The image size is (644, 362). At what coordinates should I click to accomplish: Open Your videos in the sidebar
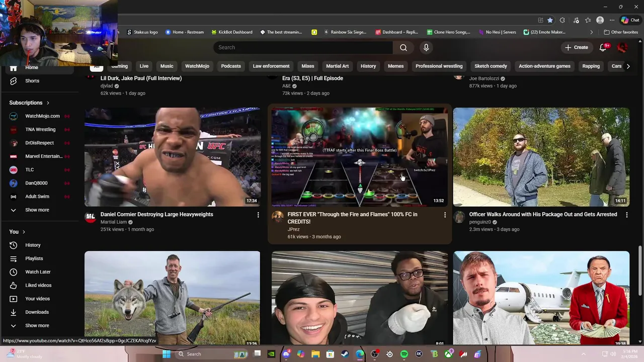pos(38,299)
